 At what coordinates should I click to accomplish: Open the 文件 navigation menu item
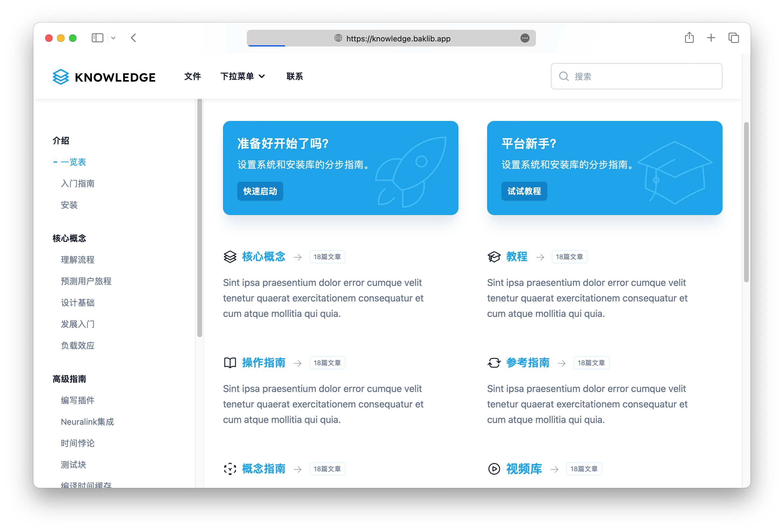point(192,77)
